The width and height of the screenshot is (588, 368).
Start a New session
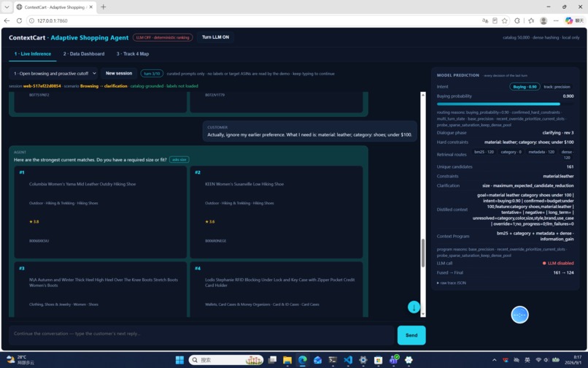[x=118, y=73]
